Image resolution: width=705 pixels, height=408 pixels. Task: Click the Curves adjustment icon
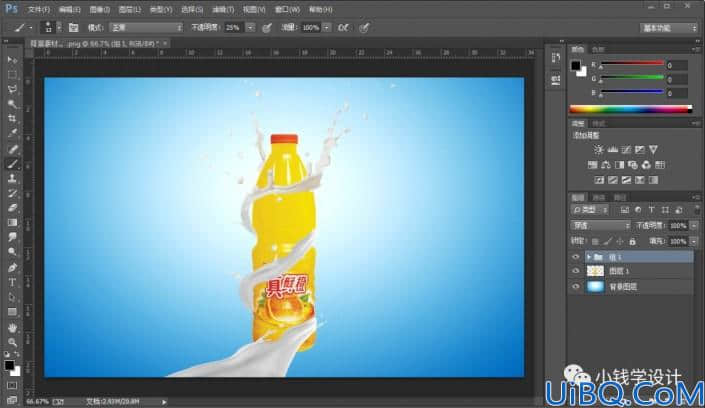click(x=626, y=149)
